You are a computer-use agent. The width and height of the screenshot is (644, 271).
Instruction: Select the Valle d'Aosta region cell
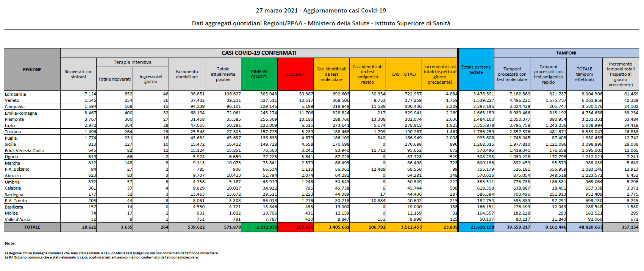(x=18, y=220)
